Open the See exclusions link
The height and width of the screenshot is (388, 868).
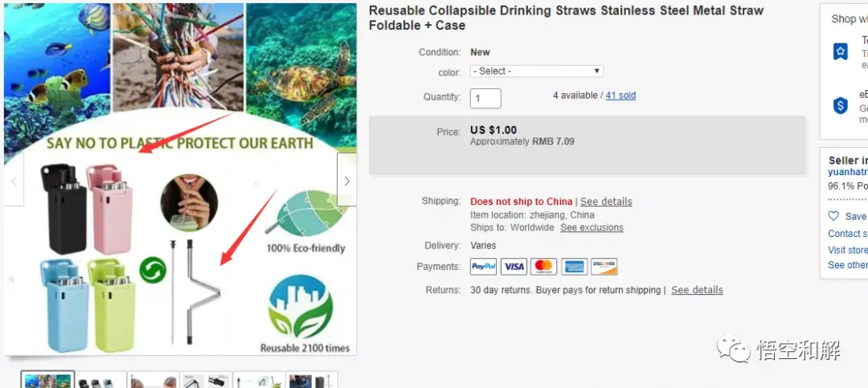(x=592, y=227)
